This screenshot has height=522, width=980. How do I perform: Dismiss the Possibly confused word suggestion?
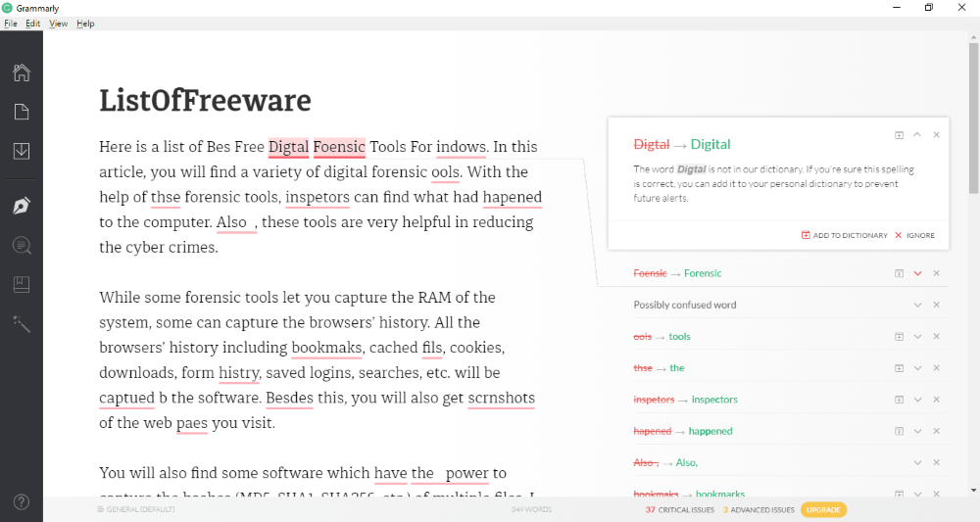click(x=936, y=305)
